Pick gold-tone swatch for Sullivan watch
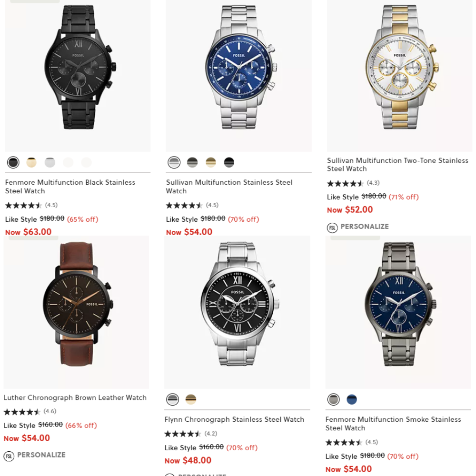The height and width of the screenshot is (476, 476). click(x=211, y=162)
